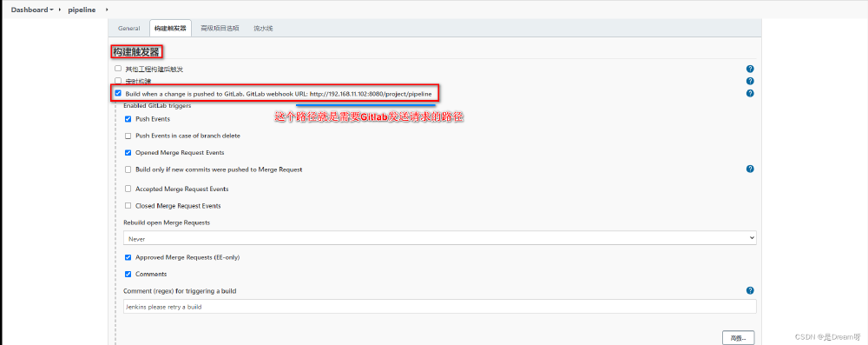Enable Build only if new commits were pushed
Screen dimensions: 868x345
pos(128,169)
